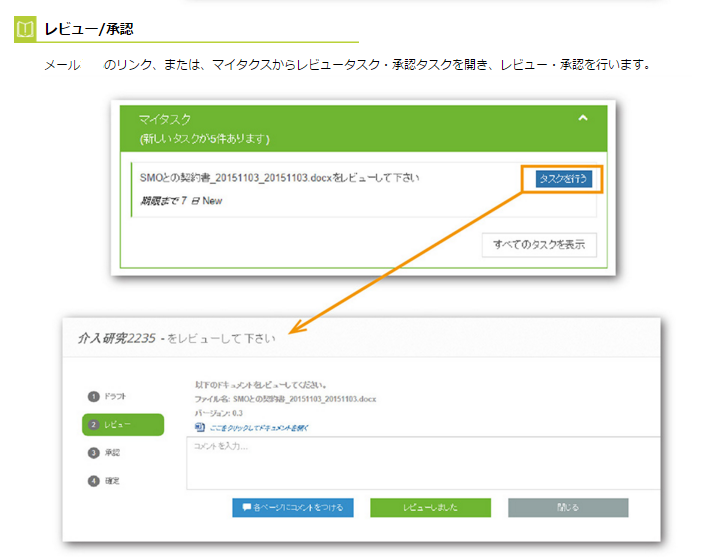Click the 新しいタスクが5件あります text
703x557 pixels.
coord(204,139)
